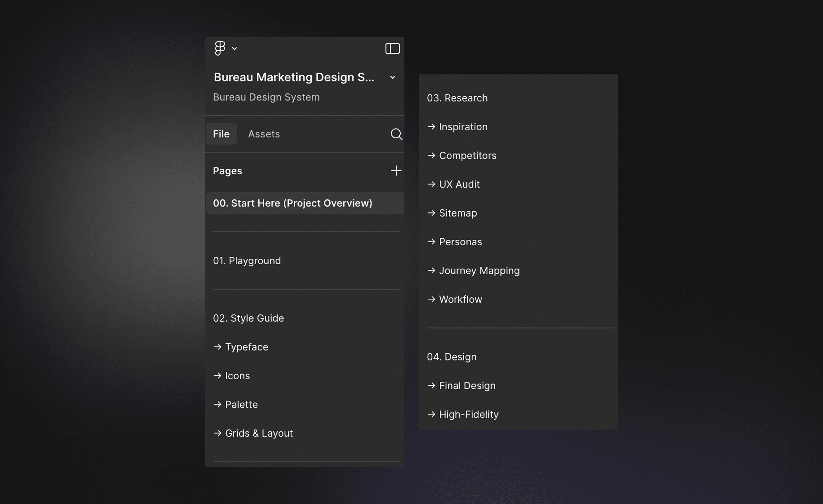823x504 pixels.
Task: Select page 00. Start Here (Project Overview)
Action: coord(305,203)
